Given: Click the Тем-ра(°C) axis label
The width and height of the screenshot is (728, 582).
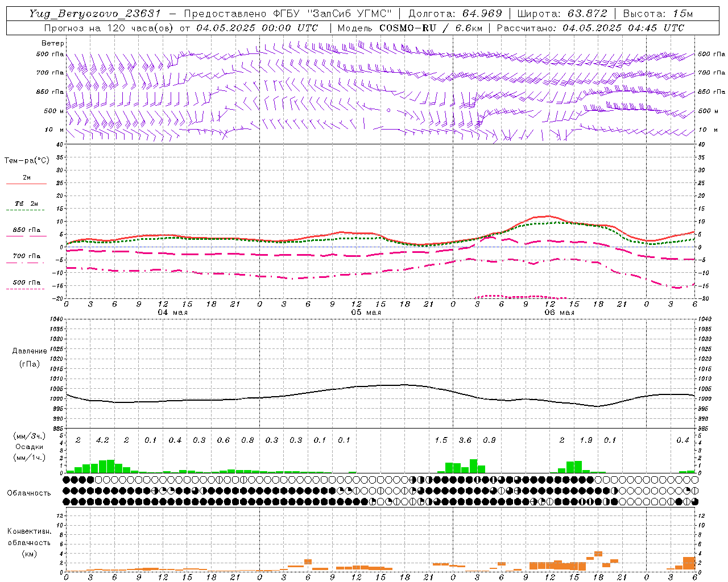Looking at the screenshot, I should tap(27, 161).
